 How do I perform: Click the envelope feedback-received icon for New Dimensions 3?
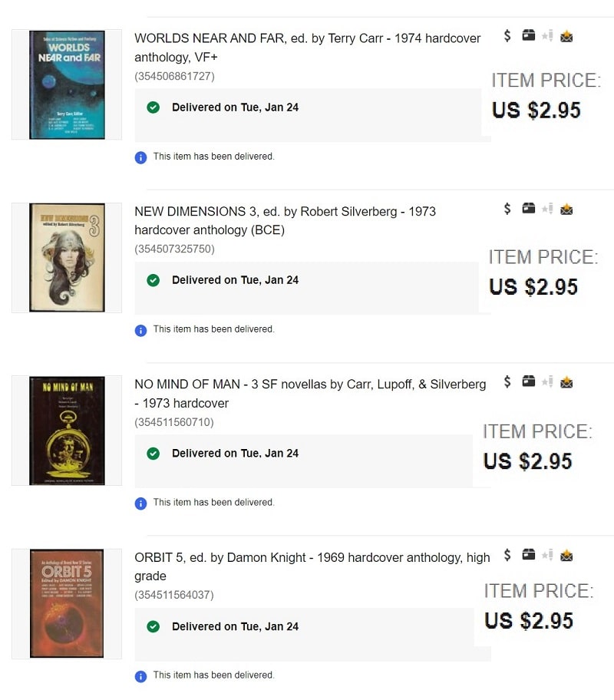point(566,209)
